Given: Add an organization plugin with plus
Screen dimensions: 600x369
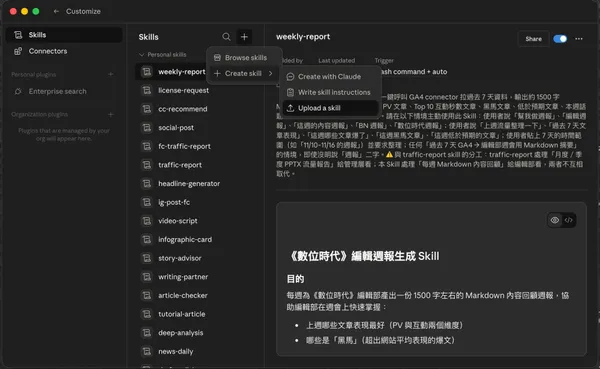Looking at the screenshot, I should click(111, 114).
